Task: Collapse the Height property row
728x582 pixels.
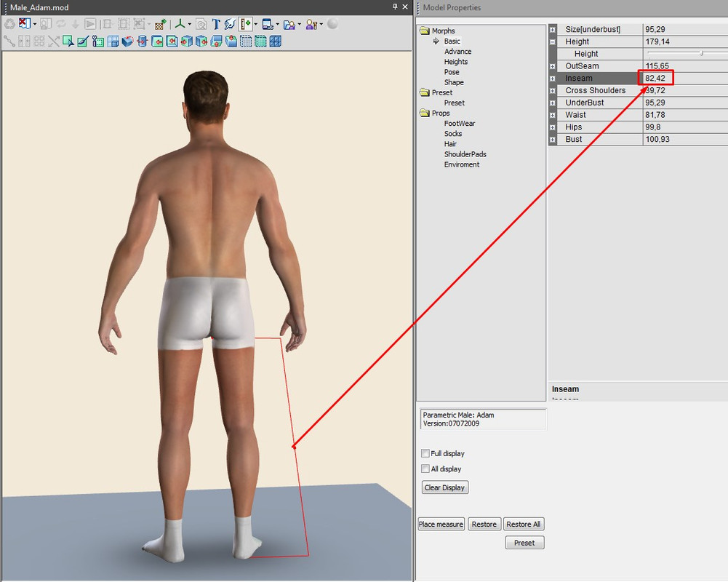Action: pyautogui.click(x=553, y=41)
